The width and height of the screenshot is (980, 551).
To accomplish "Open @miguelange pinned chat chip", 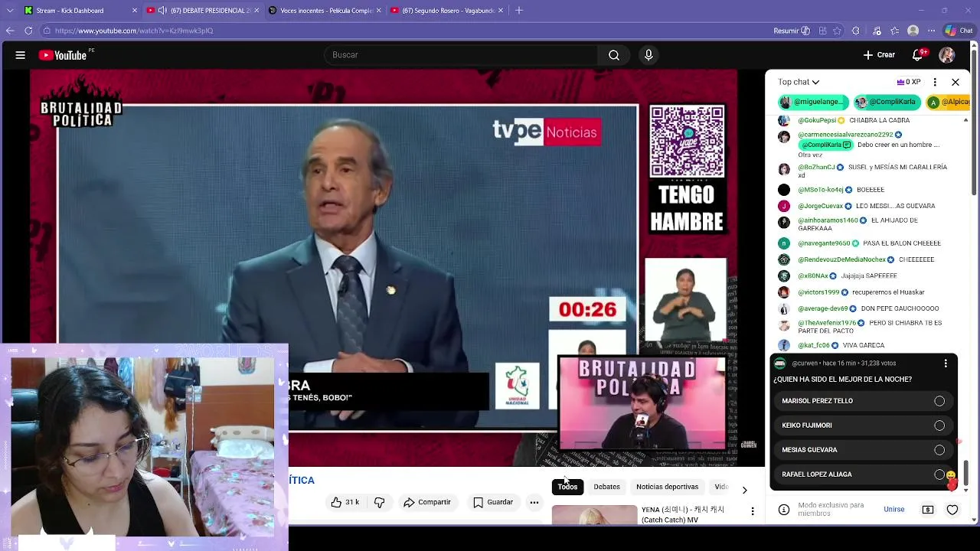I will coord(813,102).
